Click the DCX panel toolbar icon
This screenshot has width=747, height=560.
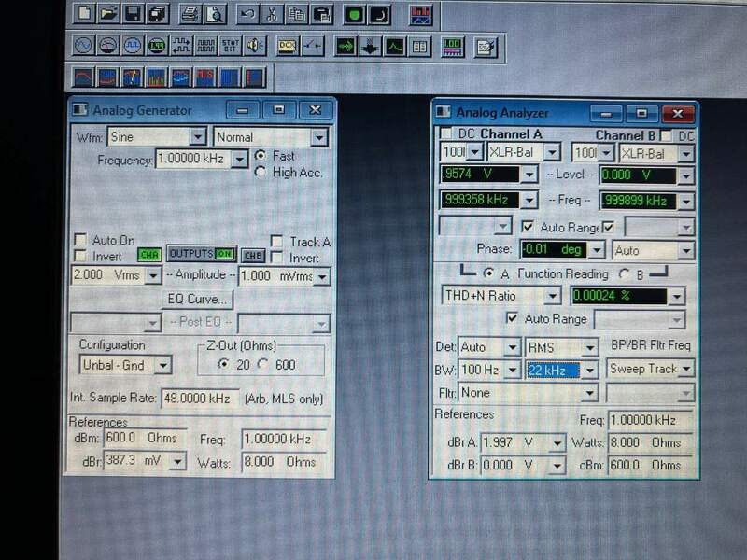[x=287, y=46]
